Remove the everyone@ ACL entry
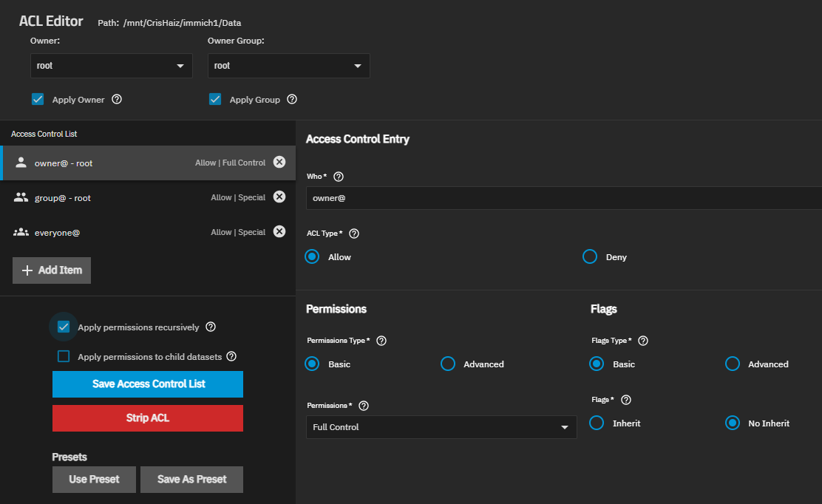Image resolution: width=822 pixels, height=504 pixels. click(279, 232)
